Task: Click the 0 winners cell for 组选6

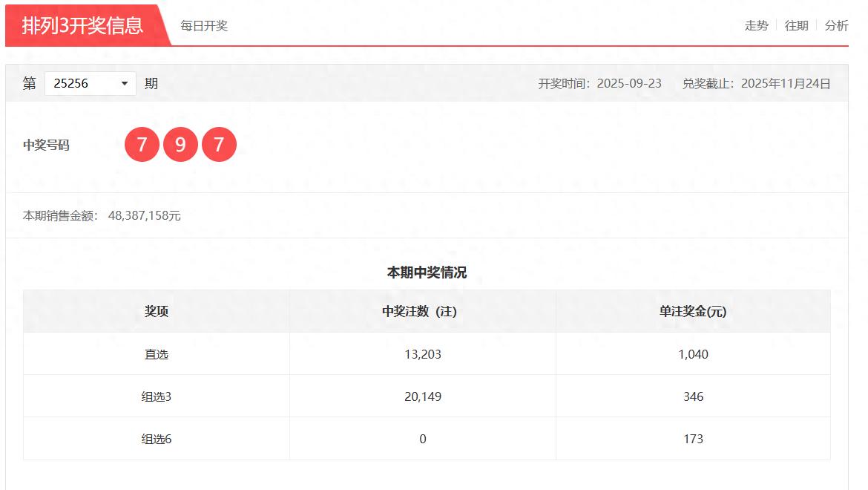Action: click(422, 439)
